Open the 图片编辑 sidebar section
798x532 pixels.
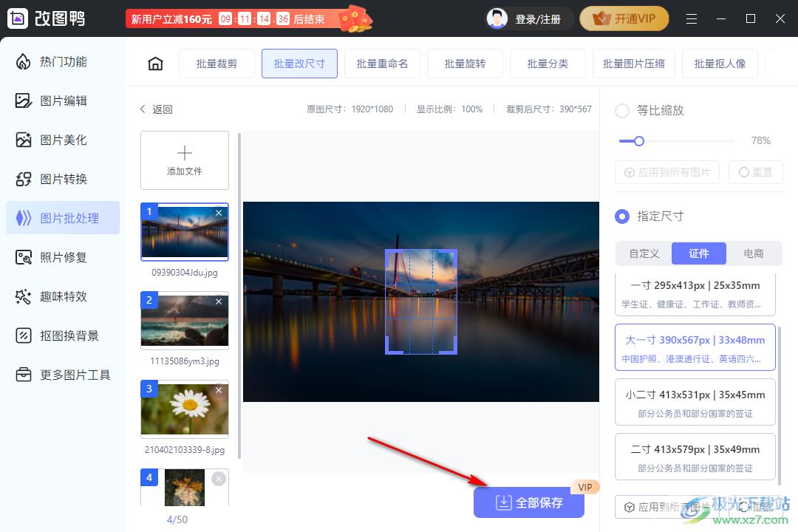click(63, 100)
